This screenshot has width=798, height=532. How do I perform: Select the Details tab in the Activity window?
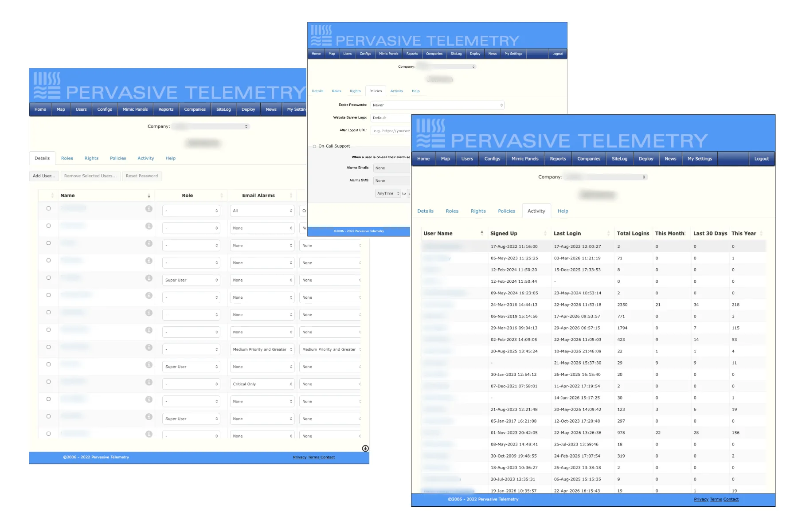(x=426, y=211)
